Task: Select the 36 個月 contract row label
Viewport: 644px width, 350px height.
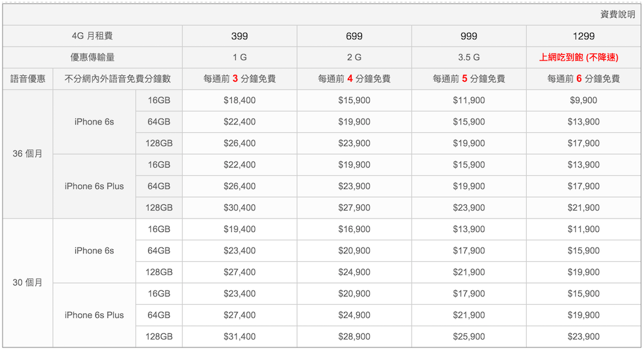Action: point(28,154)
